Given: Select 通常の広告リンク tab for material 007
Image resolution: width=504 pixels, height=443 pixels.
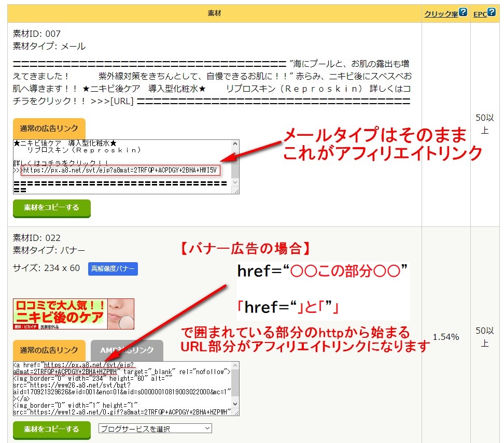Looking at the screenshot, I should click(x=49, y=128).
